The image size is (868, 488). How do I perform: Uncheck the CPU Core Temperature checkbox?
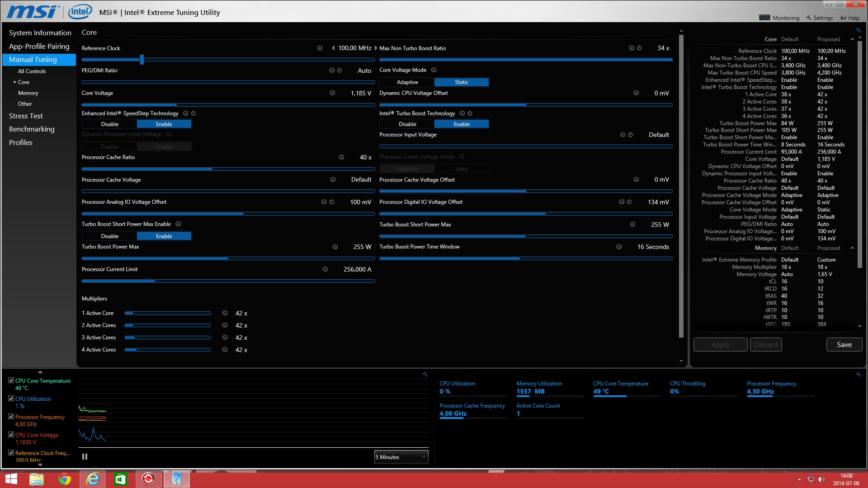[x=11, y=380]
